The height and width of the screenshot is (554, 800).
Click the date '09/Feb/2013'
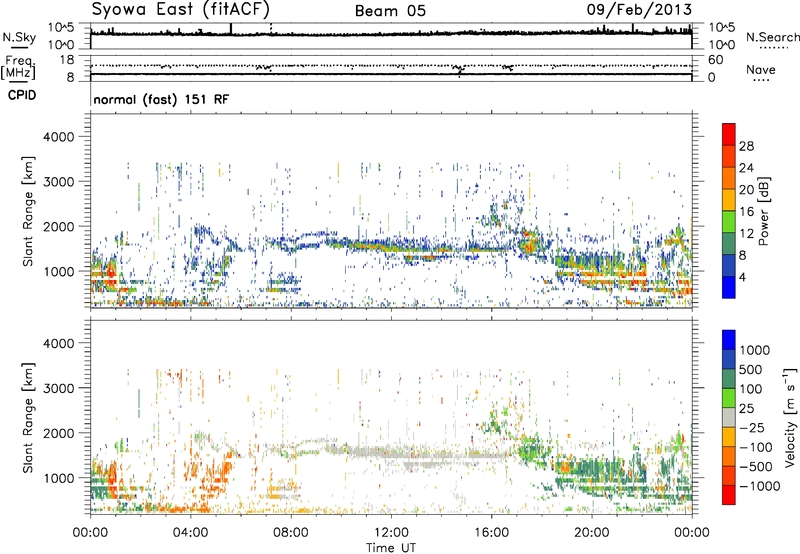click(x=639, y=9)
